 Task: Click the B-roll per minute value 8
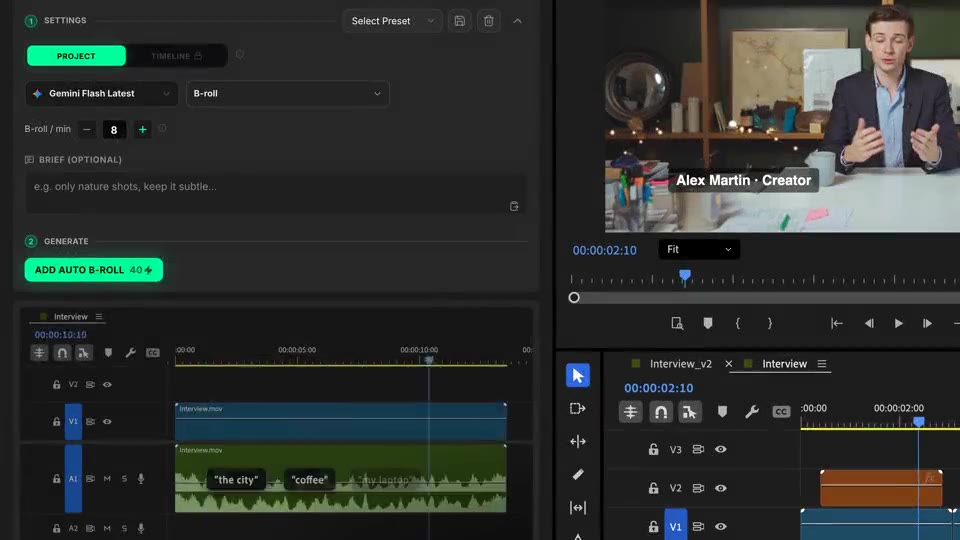click(x=114, y=130)
